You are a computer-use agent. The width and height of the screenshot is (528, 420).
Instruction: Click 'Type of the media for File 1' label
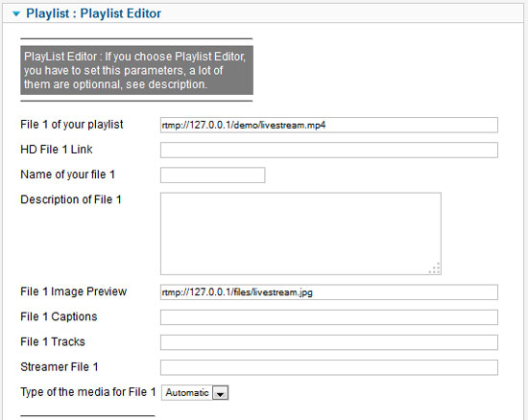[88, 392]
